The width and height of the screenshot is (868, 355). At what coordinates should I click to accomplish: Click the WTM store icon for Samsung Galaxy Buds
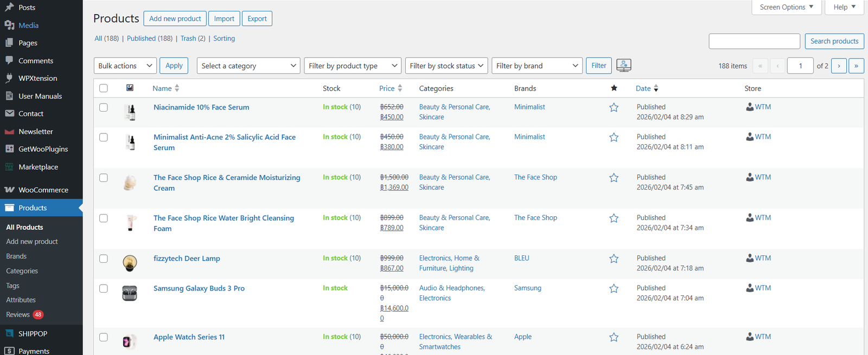[x=750, y=288]
